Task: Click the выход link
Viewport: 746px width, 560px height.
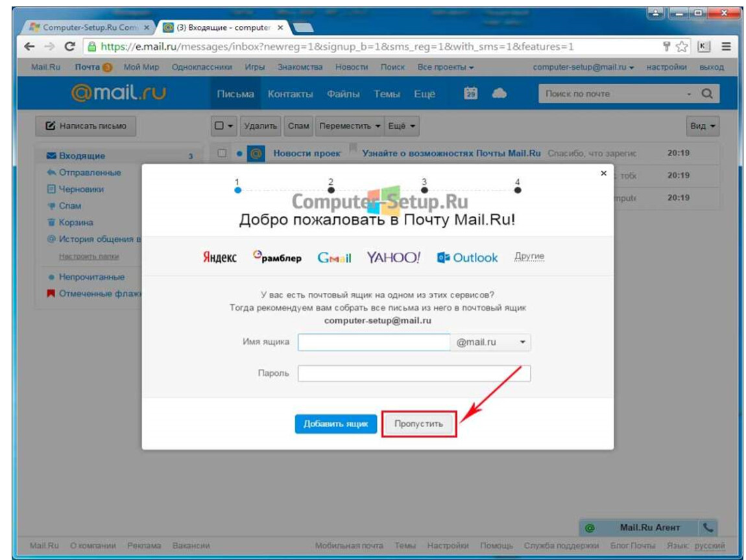Action: 711,67
